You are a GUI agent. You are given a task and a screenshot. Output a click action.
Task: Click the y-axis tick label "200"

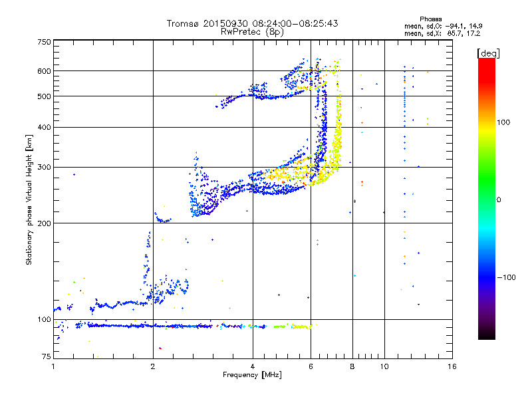(x=44, y=223)
